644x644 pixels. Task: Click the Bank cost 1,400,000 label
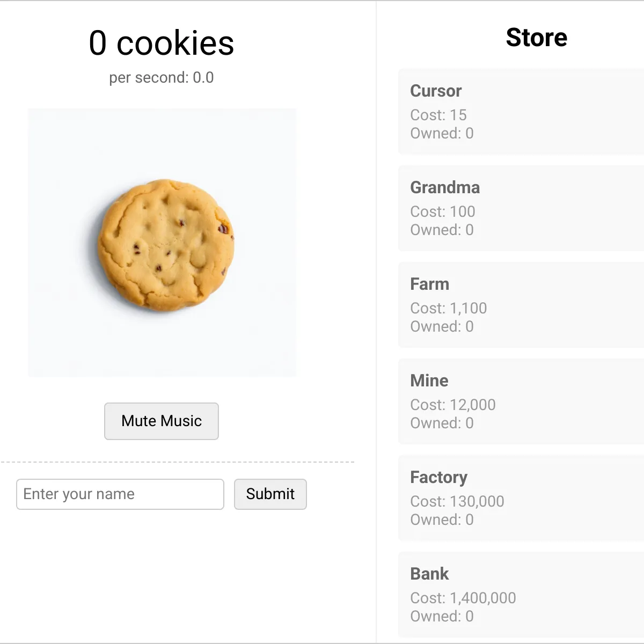pos(463,598)
